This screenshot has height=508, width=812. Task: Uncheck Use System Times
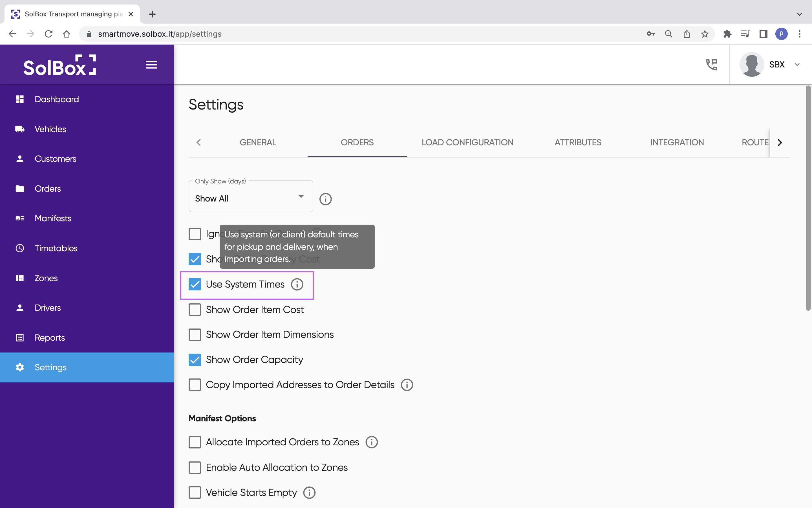pos(195,284)
